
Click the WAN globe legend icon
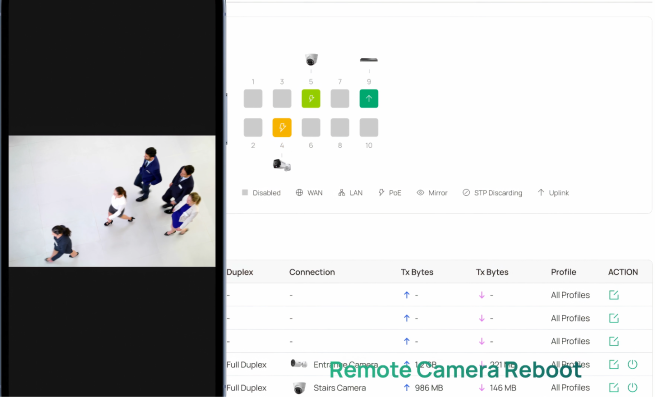299,192
